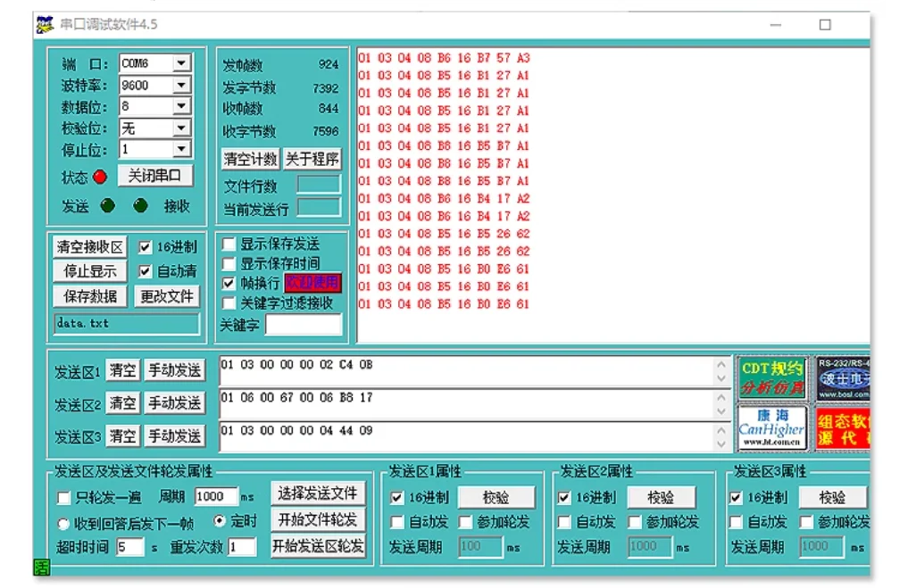The image size is (908, 588).
Task: Click 发送周期 field in 发送区1属性
Action: tap(480, 547)
